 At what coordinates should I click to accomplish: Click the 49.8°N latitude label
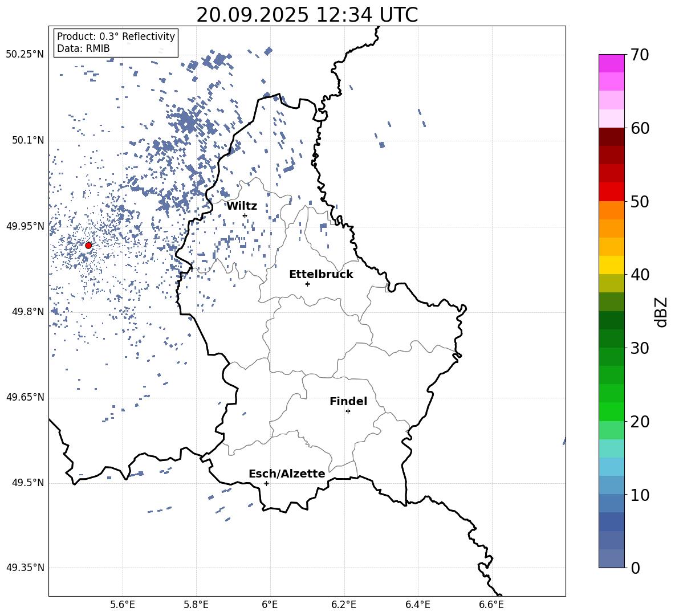coord(28,312)
